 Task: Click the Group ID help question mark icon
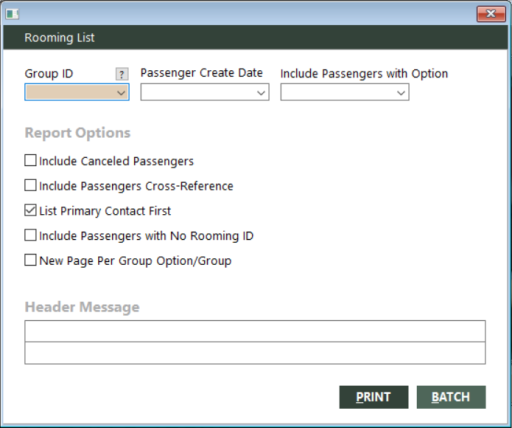pos(122,74)
